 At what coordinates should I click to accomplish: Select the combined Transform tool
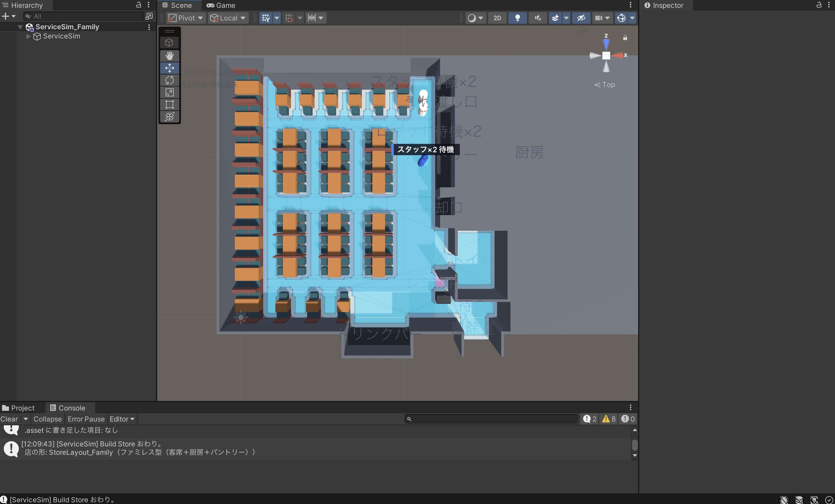[x=169, y=117]
